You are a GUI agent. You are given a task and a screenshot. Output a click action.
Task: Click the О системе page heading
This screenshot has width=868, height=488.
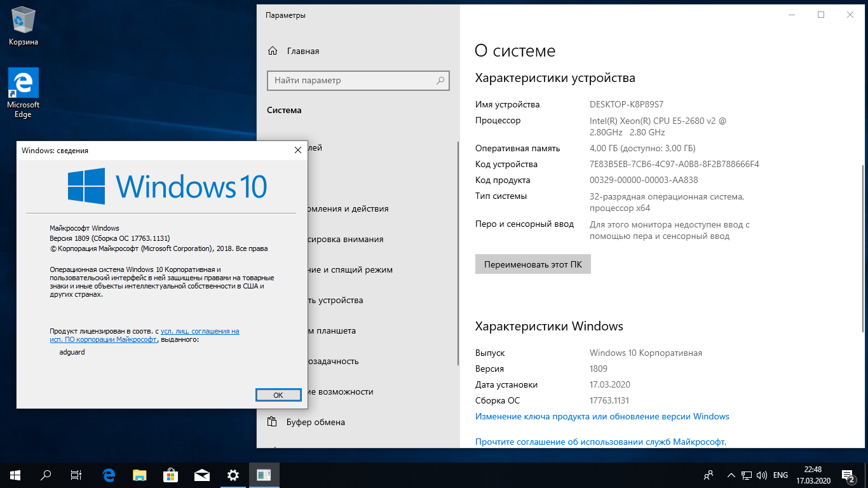[515, 51]
